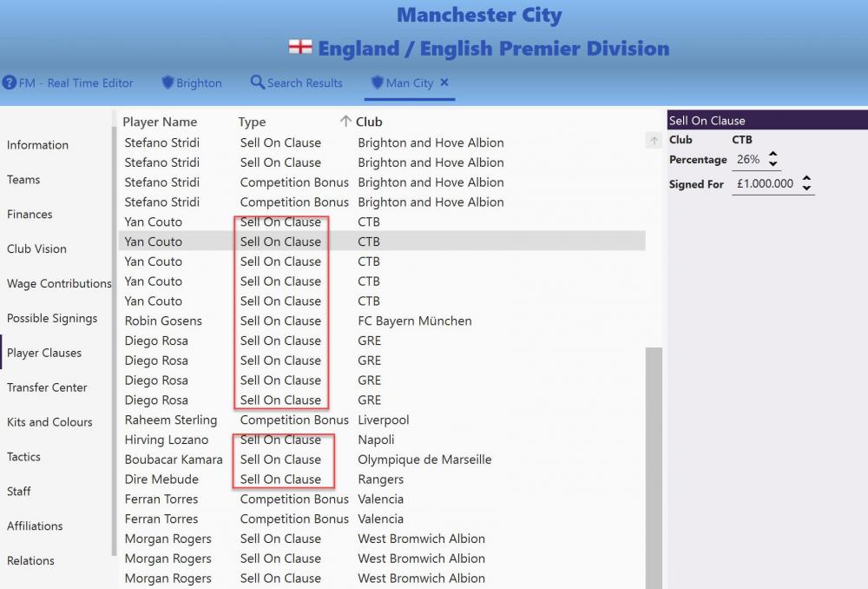Viewport: 868px width, 589px height.
Task: Sort by Club column header
Action: [369, 122]
